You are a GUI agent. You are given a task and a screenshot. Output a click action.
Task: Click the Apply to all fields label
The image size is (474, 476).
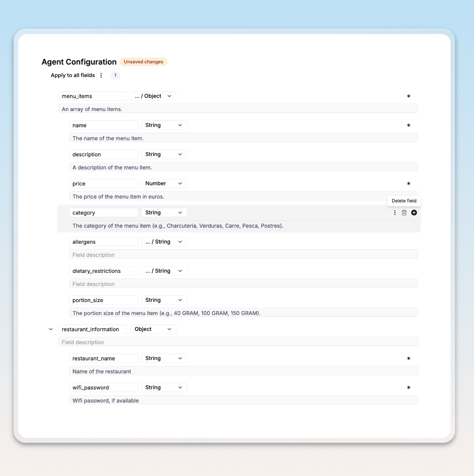click(x=73, y=75)
